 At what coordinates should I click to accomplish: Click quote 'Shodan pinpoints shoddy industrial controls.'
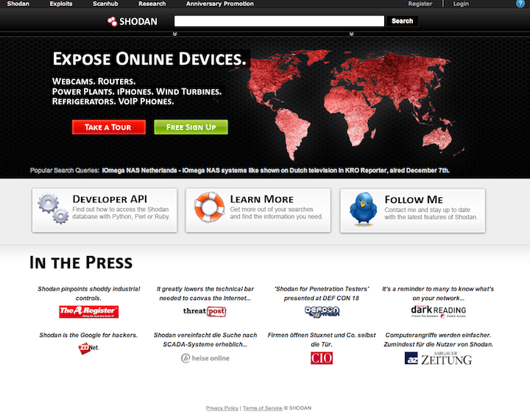88,293
